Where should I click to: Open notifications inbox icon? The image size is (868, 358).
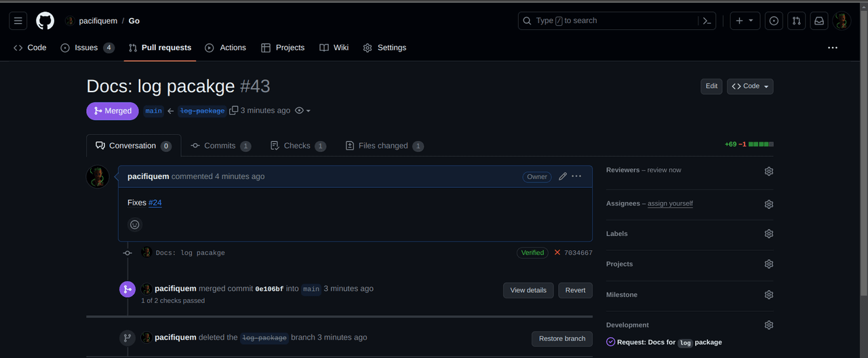pos(819,21)
